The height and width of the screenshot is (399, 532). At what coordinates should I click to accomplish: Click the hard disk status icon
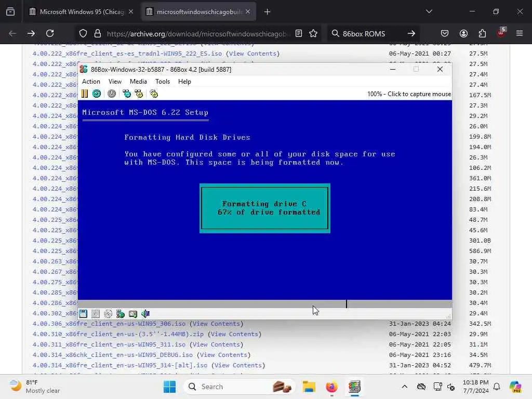(133, 314)
